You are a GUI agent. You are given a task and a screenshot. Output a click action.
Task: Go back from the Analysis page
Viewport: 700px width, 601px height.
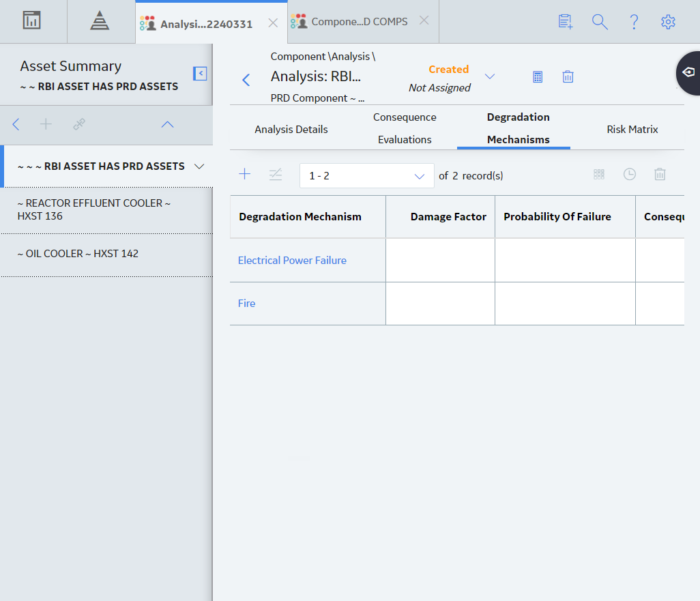246,80
